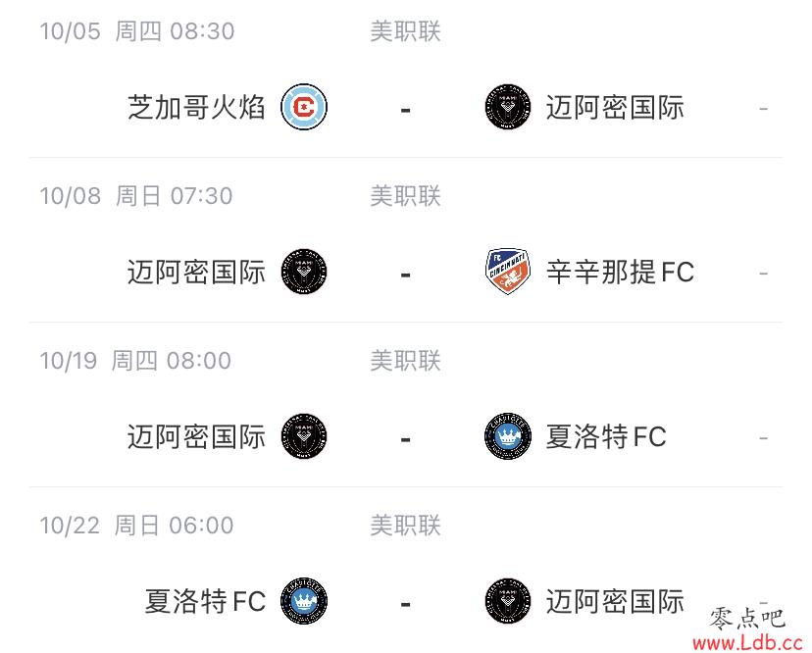Select 迈阿密国际 name in the 10/05 match
Screen dimensions: 812x653
pos(615,107)
